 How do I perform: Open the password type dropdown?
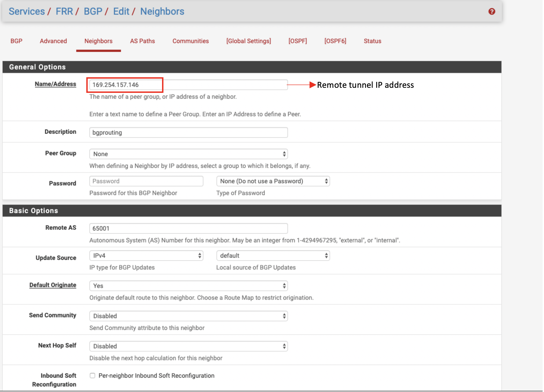point(273,181)
